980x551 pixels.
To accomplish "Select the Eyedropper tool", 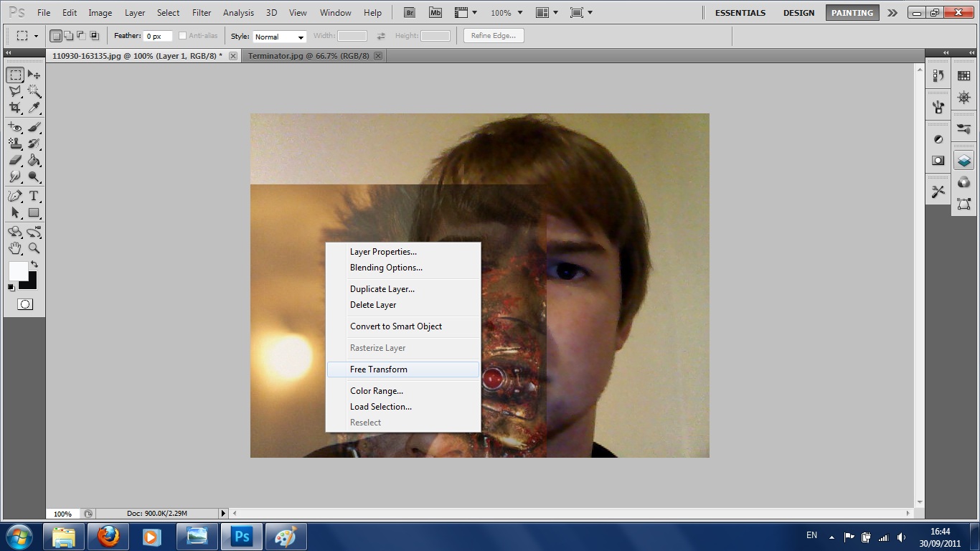I will (34, 108).
